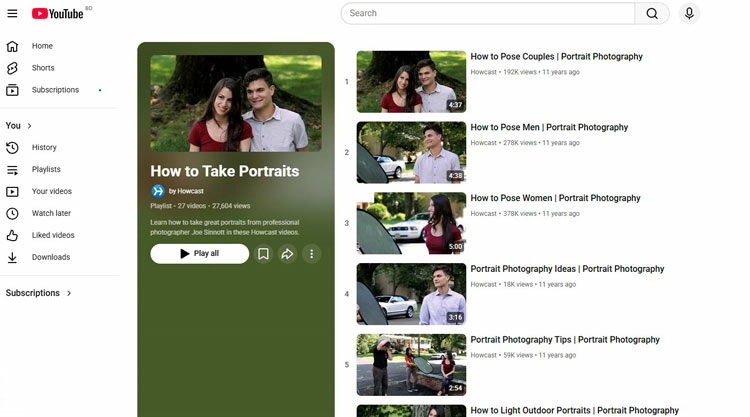Click the 3:16 photography ideas thumbnail
Screen dimensions: 750x417
[411, 294]
